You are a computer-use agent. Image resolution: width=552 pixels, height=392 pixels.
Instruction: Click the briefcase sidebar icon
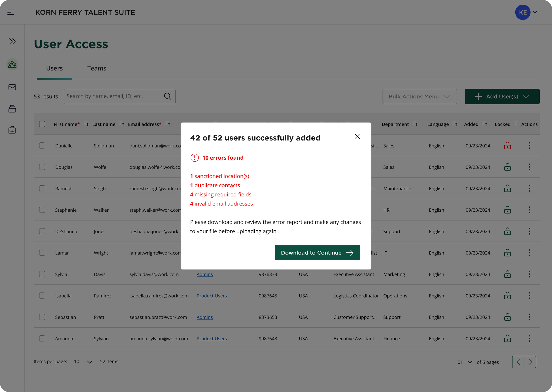12,130
